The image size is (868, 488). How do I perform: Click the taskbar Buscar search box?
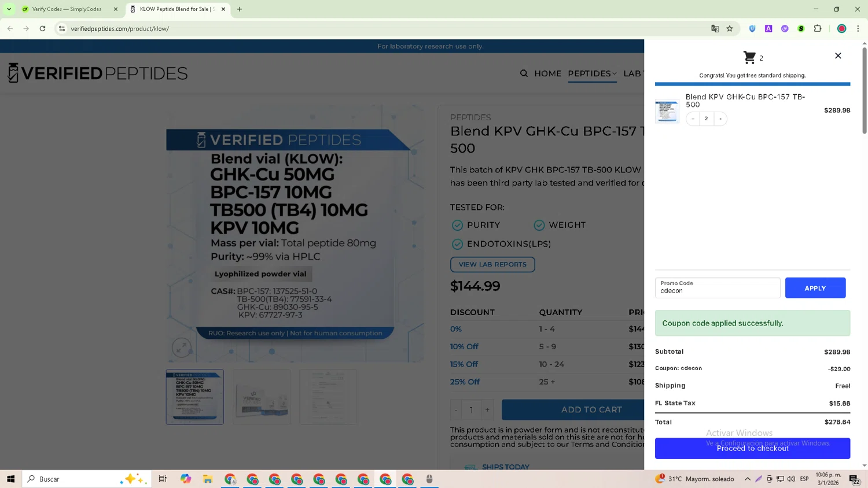87,479
